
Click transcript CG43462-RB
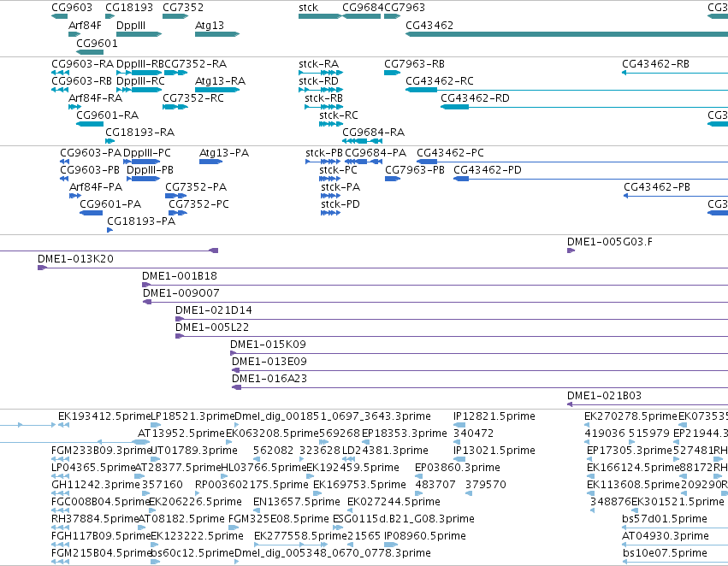click(675, 73)
